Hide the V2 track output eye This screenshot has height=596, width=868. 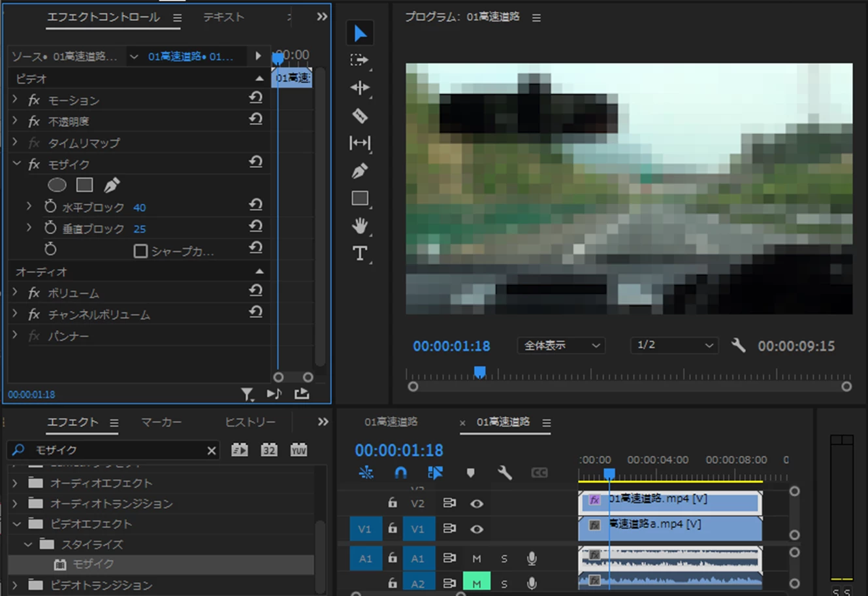[x=477, y=503]
